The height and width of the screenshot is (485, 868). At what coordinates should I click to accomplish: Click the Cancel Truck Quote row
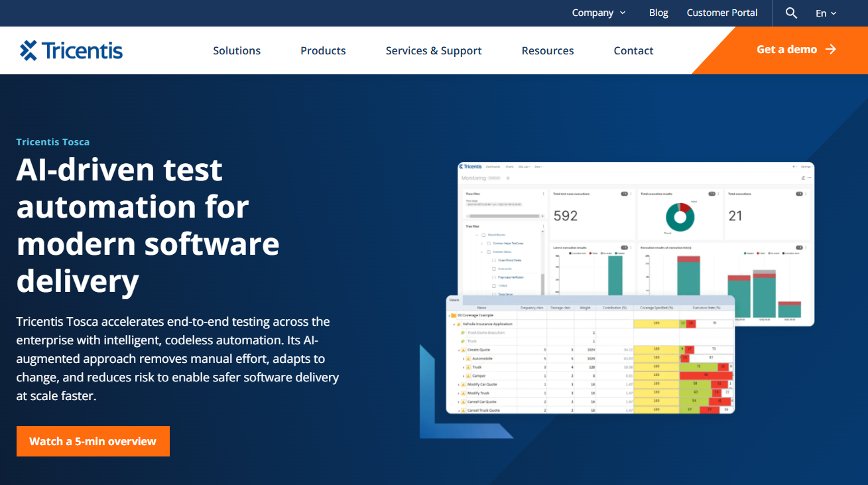click(x=591, y=410)
